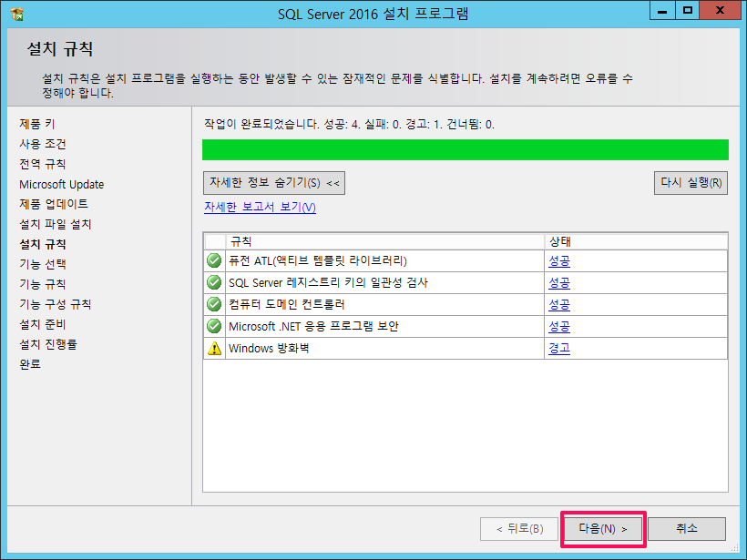Click the SQL Server 레지스트리 키의 일관성 검사 text

click(x=328, y=283)
